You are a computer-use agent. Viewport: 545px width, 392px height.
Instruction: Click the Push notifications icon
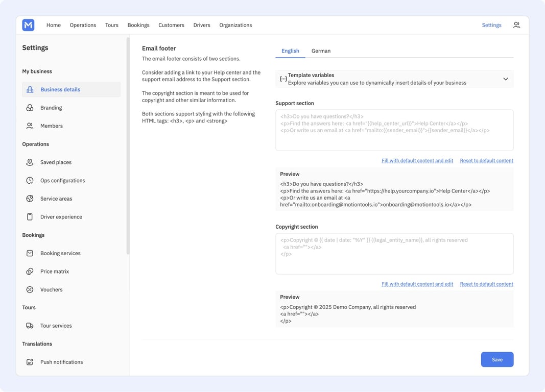tap(30, 362)
